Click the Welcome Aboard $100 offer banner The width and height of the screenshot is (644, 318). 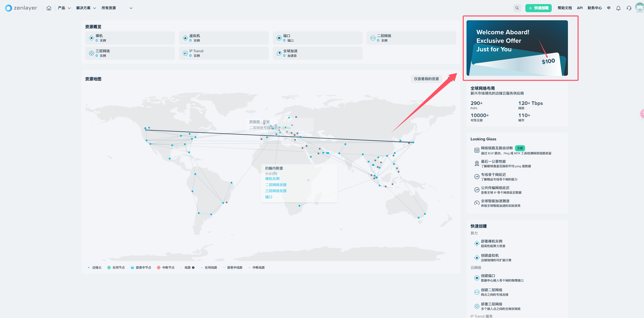point(517,48)
